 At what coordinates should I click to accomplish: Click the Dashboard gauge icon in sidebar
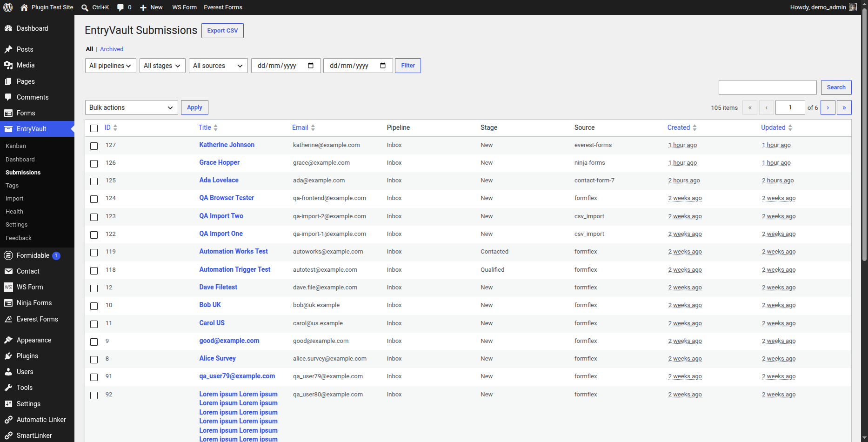pyautogui.click(x=8, y=28)
